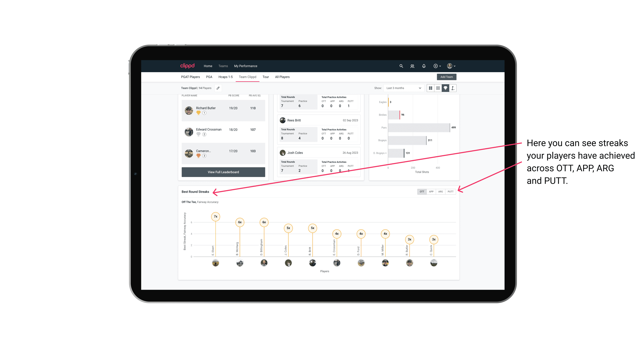Click the notifications bell icon

[423, 66]
